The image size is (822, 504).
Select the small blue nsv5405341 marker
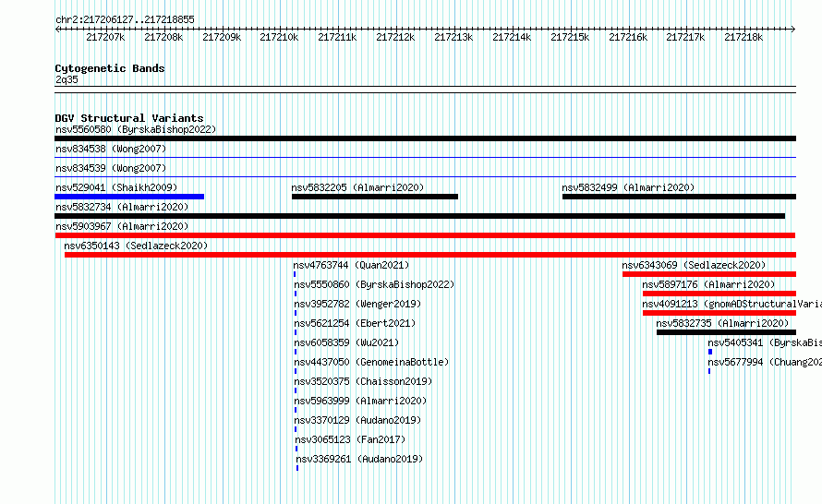coord(710,352)
